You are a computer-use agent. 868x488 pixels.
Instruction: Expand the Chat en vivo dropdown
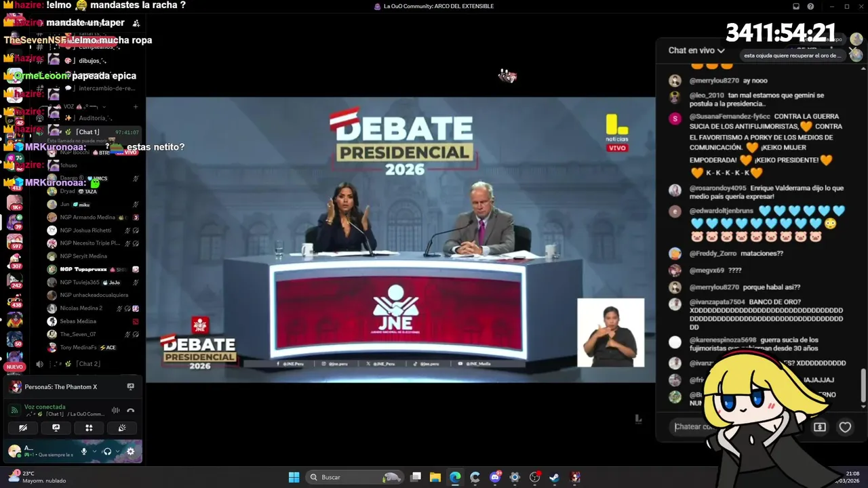point(696,50)
